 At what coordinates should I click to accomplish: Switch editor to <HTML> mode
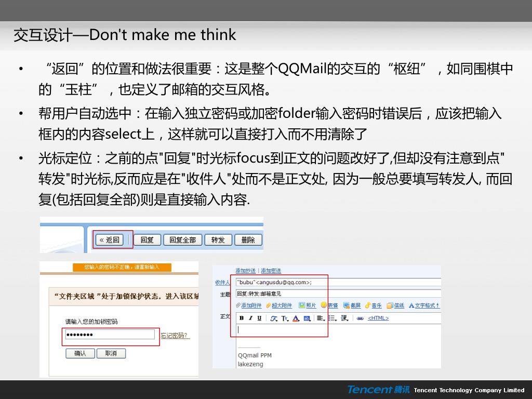point(378,318)
